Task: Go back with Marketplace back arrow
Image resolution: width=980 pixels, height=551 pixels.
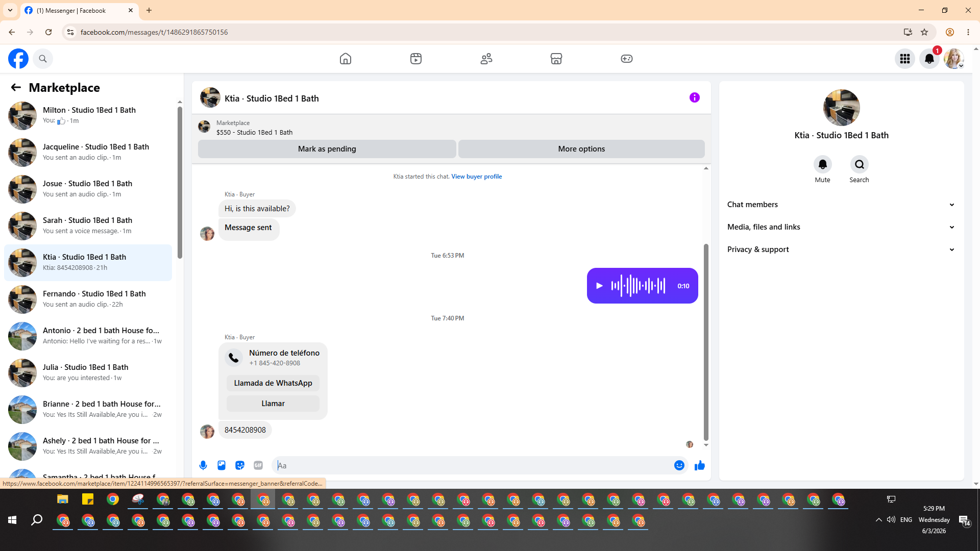Action: coord(16,88)
